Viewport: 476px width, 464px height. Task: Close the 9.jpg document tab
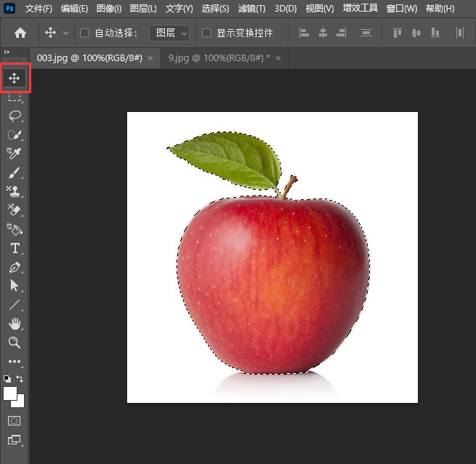coord(278,58)
